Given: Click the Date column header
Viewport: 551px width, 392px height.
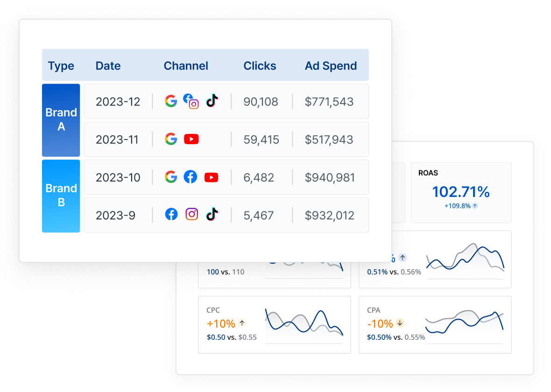Looking at the screenshot, I should (108, 66).
